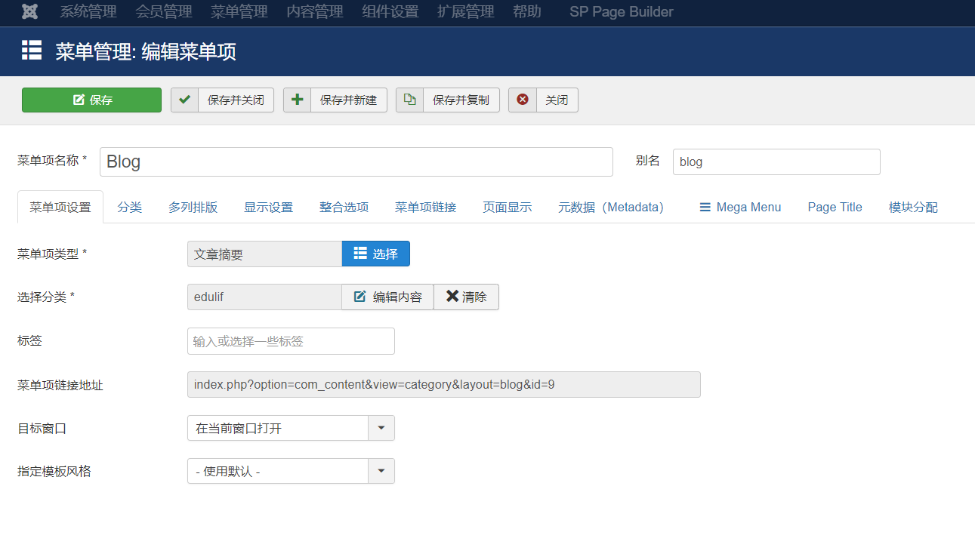
Task: Open the 目标窗口 dropdown
Action: 381,428
